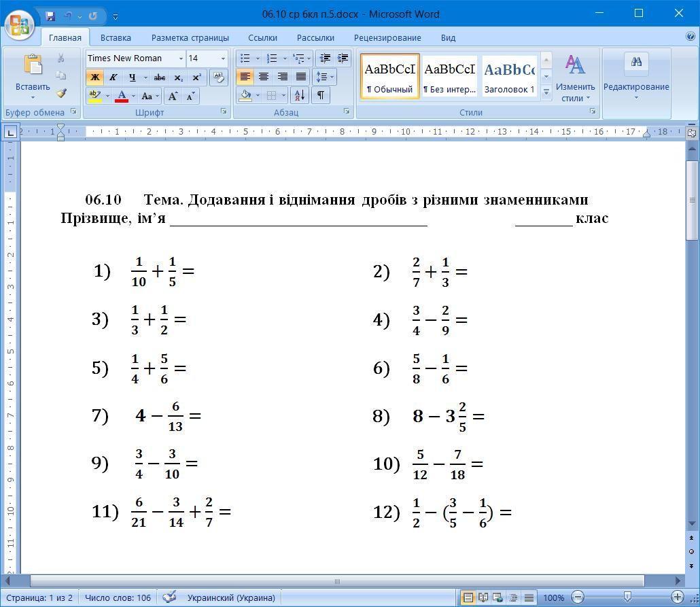Open the Рассылки tab
Image resolution: width=700 pixels, height=607 pixels.
tap(315, 38)
